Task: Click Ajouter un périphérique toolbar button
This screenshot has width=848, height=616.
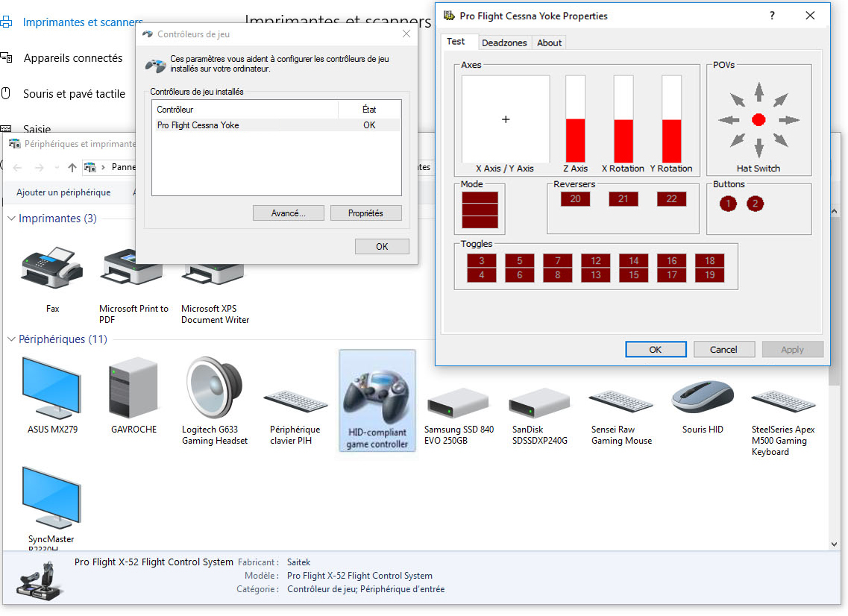Action: [x=63, y=192]
